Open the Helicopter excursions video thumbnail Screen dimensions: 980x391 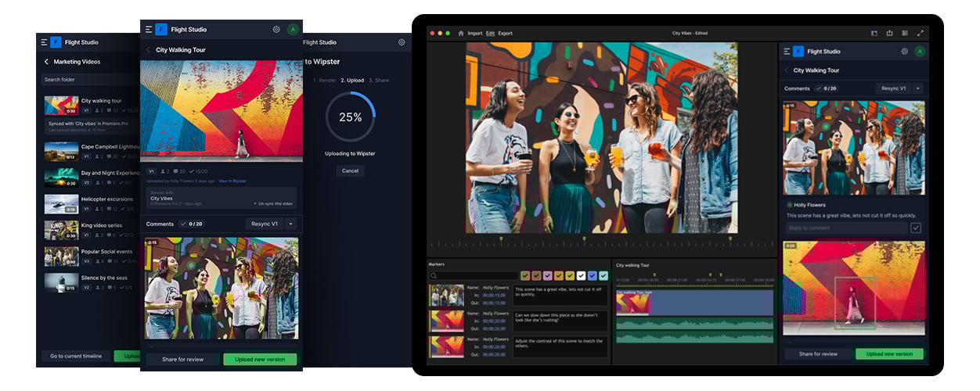61,204
